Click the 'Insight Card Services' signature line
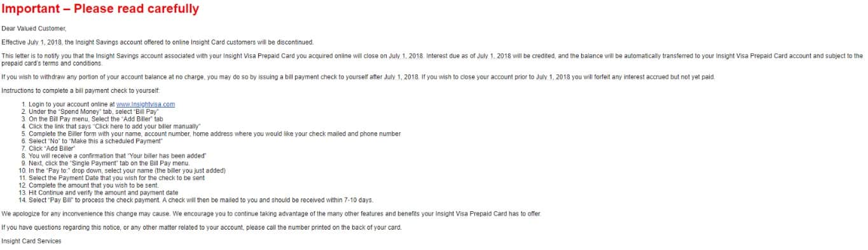This screenshot has width=868, height=250. pyautogui.click(x=32, y=241)
